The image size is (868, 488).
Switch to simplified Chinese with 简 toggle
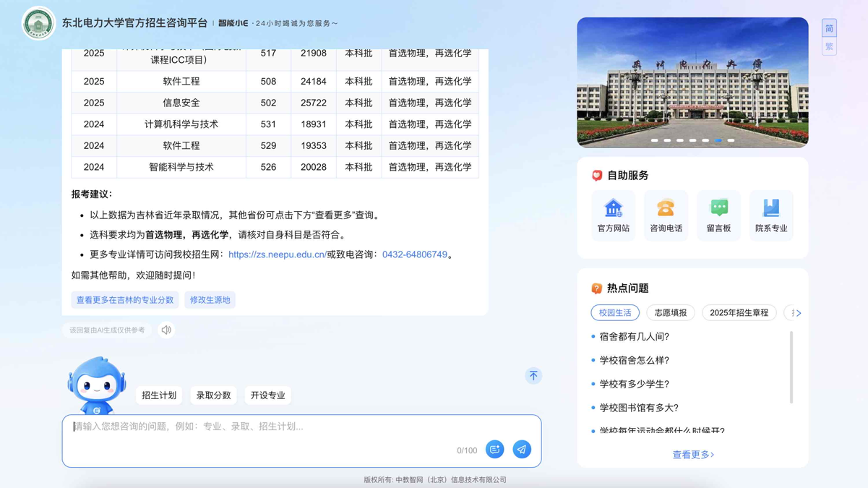(x=829, y=29)
